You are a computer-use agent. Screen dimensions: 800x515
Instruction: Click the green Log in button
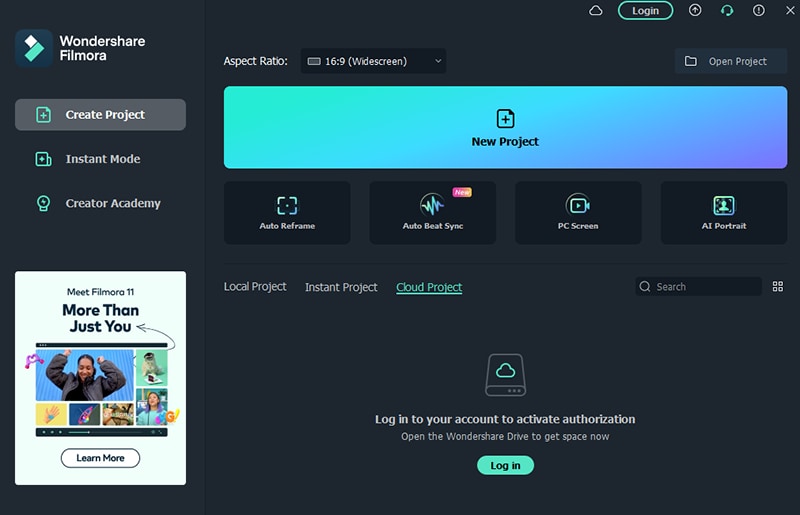[x=506, y=465]
